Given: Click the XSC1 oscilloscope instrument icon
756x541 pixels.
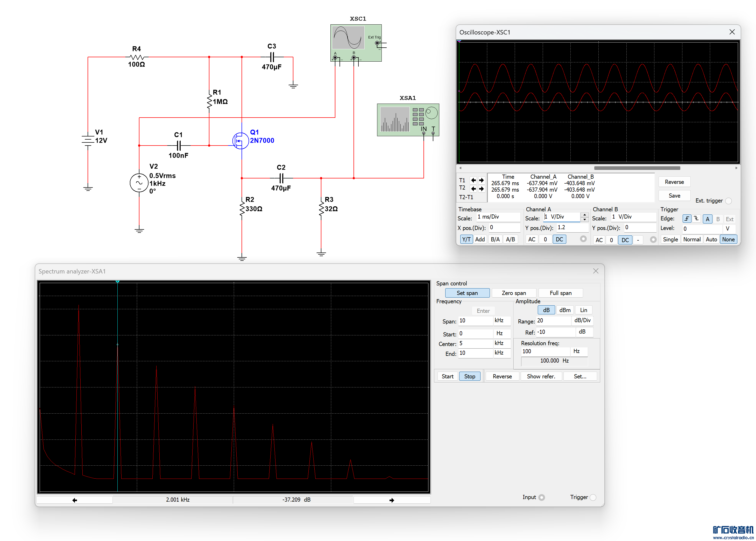Looking at the screenshot, I should tap(356, 43).
